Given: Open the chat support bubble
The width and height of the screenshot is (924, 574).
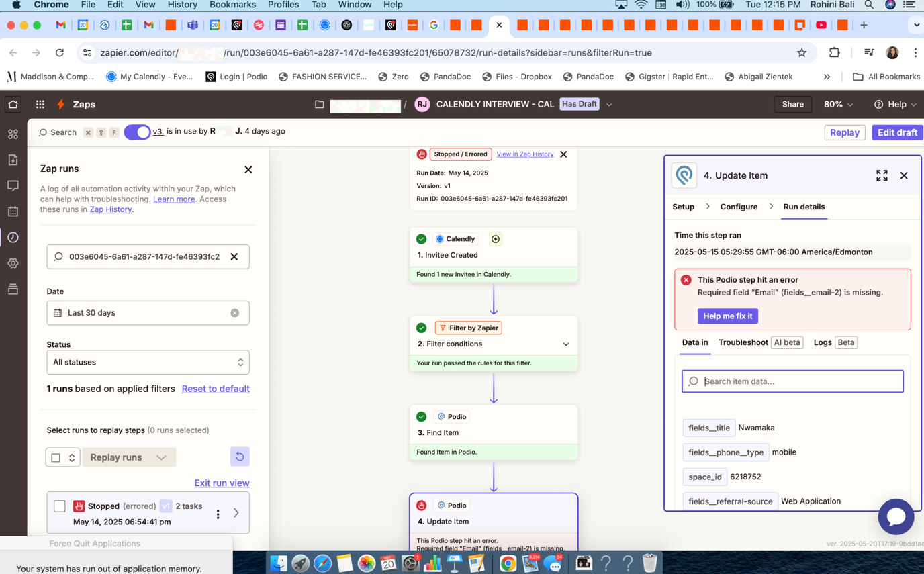Looking at the screenshot, I should click(896, 516).
